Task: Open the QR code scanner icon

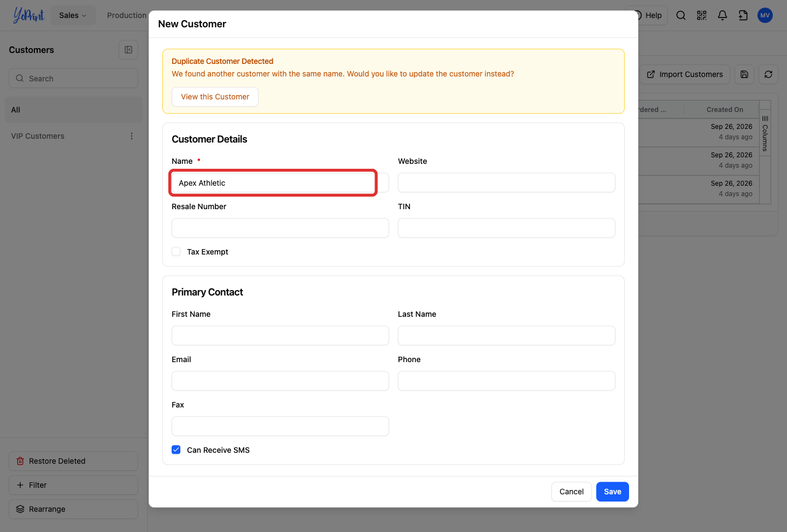Action: pos(702,15)
